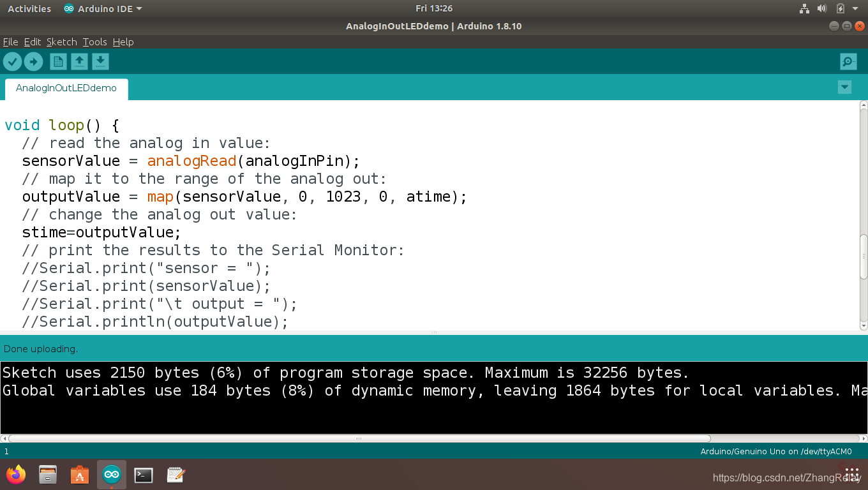Image resolution: width=868 pixels, height=490 pixels.
Task: Click '//Serial.println(outputValue);' line
Action: click(155, 322)
